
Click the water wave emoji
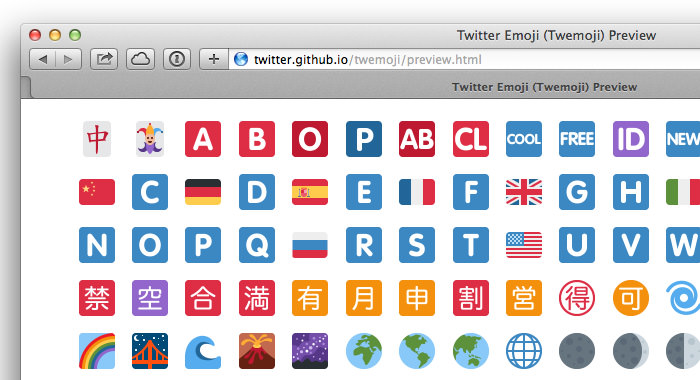tap(203, 352)
